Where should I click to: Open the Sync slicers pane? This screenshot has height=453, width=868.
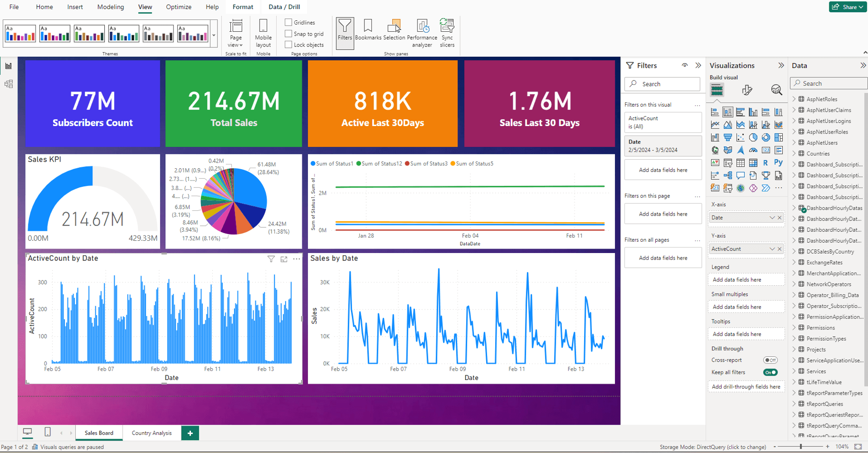[446, 32]
